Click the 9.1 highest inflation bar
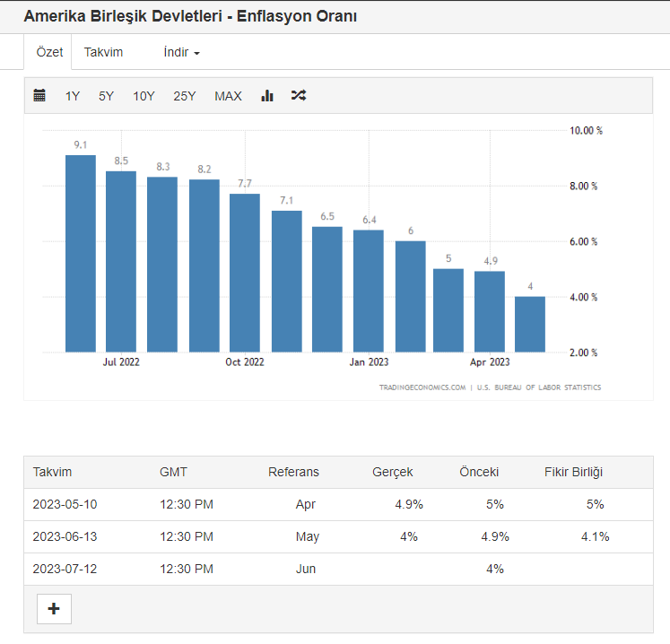 click(x=81, y=254)
